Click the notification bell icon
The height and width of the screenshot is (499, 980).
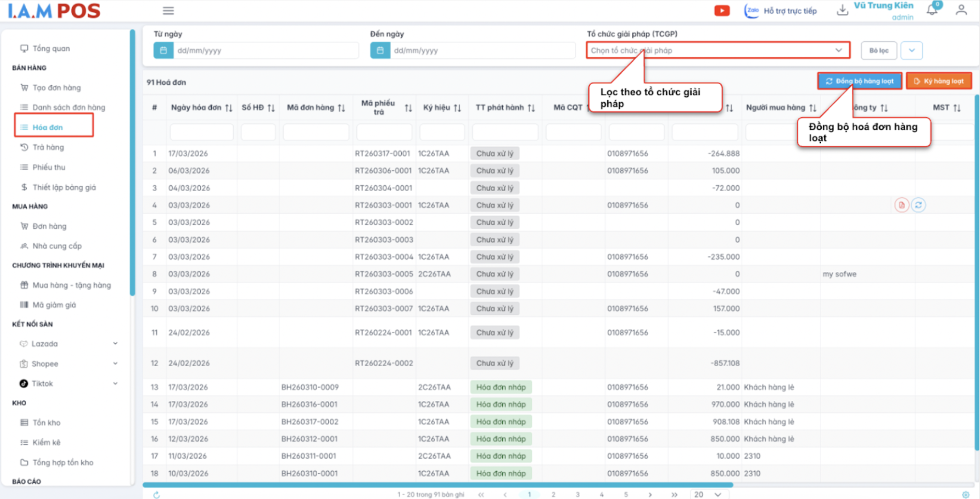pyautogui.click(x=932, y=10)
